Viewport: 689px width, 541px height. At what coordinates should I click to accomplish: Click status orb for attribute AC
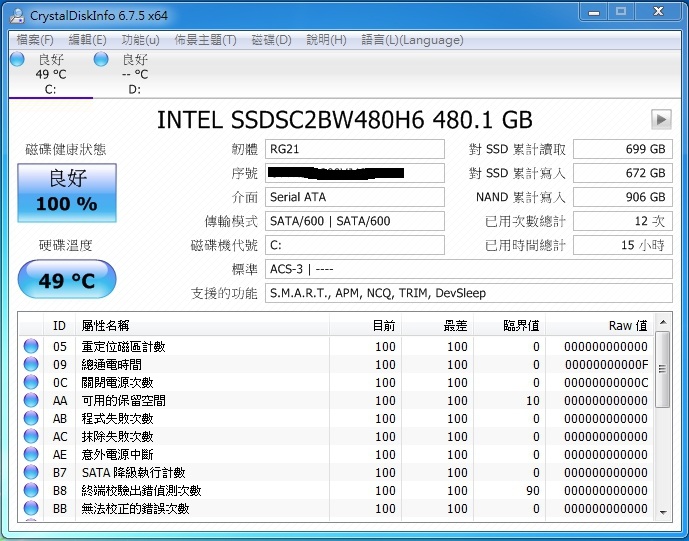click(31, 436)
